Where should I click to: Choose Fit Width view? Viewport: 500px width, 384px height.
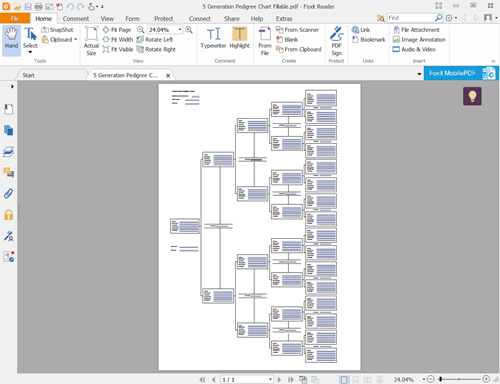pos(118,39)
